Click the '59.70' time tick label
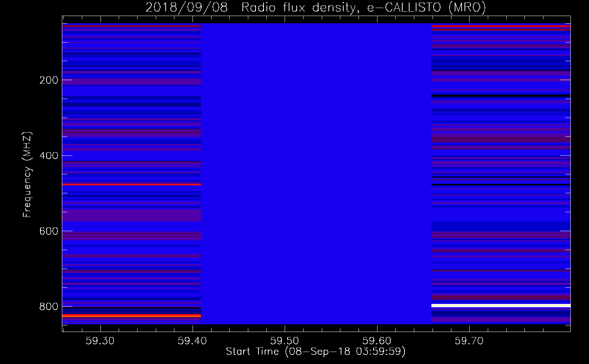Viewport: 589px width, 364px height. 469,341
